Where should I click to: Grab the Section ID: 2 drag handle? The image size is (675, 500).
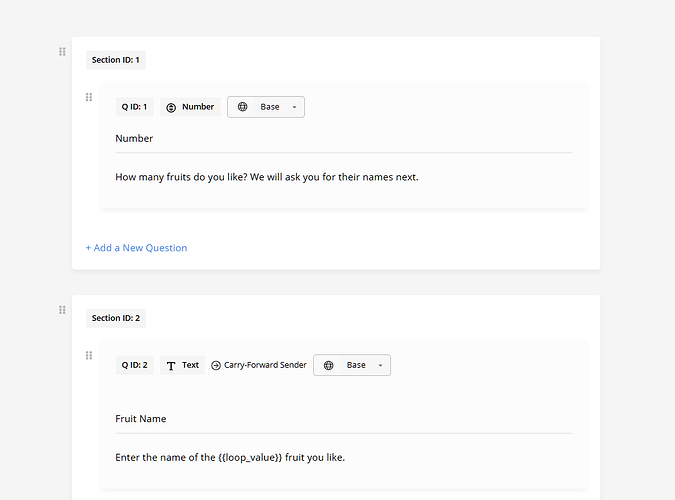coord(62,310)
